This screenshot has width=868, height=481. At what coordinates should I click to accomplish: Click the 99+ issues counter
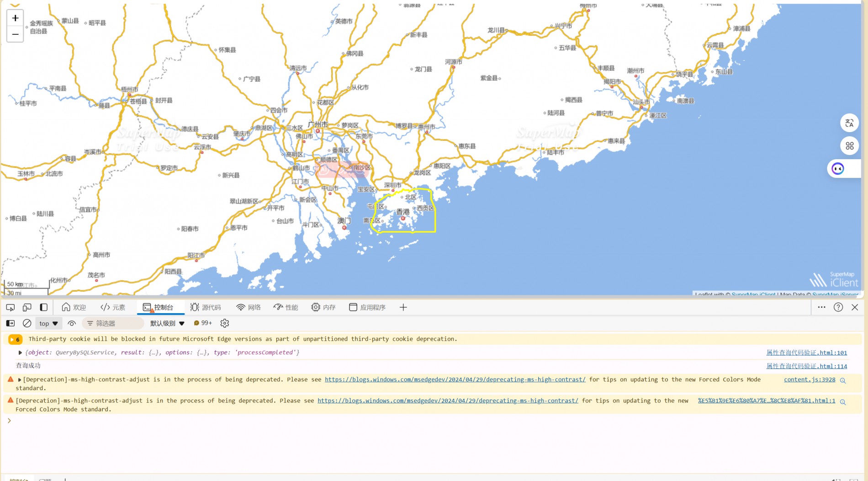(x=203, y=323)
